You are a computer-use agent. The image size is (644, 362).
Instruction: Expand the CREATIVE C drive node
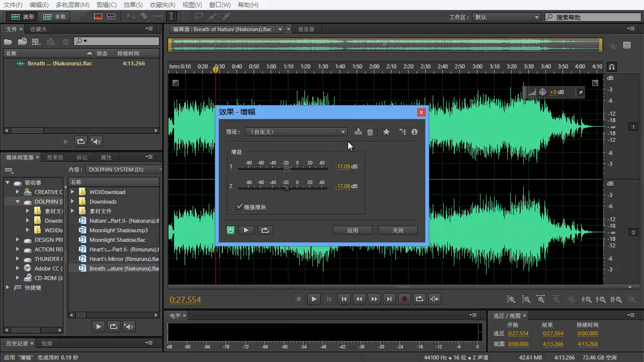point(18,192)
